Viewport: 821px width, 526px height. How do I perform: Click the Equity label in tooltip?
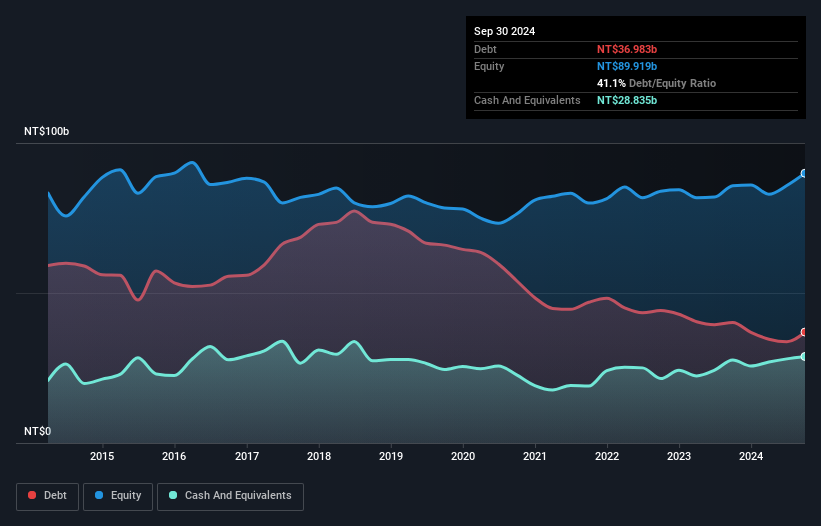point(489,66)
